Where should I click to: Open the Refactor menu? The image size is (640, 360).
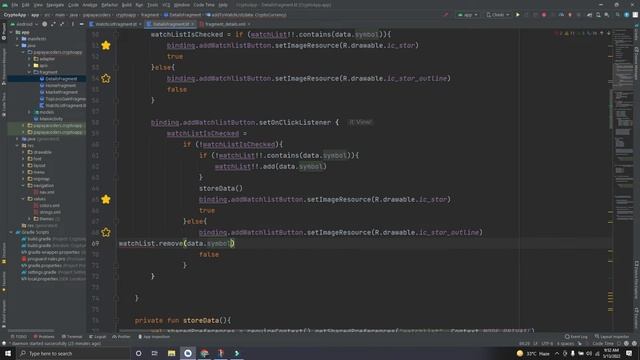(109, 5)
